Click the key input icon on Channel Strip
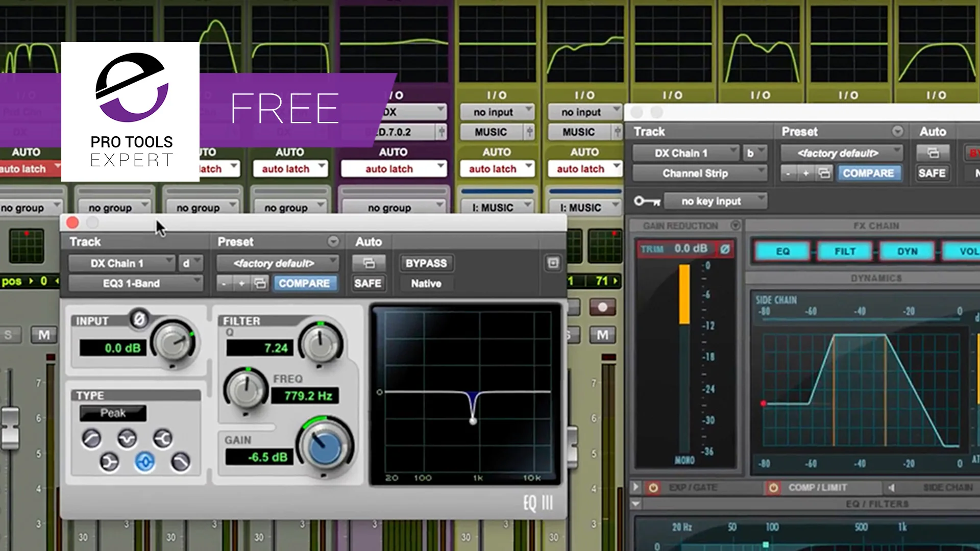The width and height of the screenshot is (980, 551). tap(647, 201)
